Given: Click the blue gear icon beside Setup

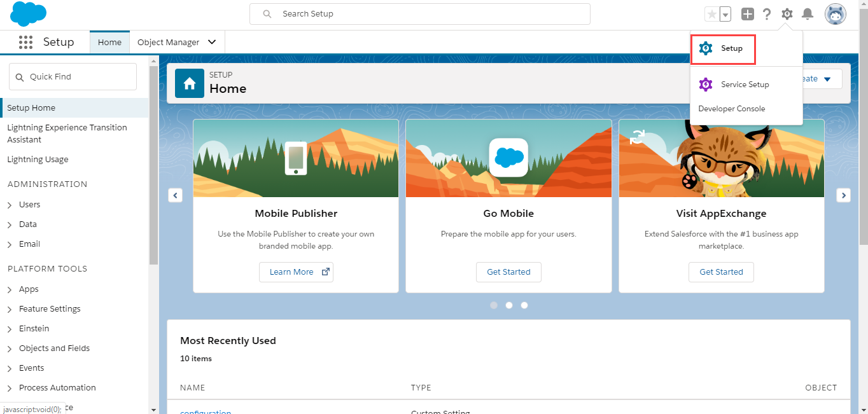Looking at the screenshot, I should 706,48.
